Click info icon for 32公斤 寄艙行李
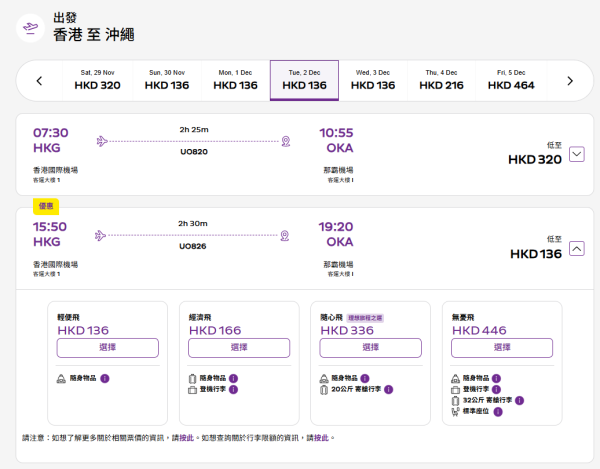Image resolution: width=600 pixels, height=469 pixels. point(519,400)
